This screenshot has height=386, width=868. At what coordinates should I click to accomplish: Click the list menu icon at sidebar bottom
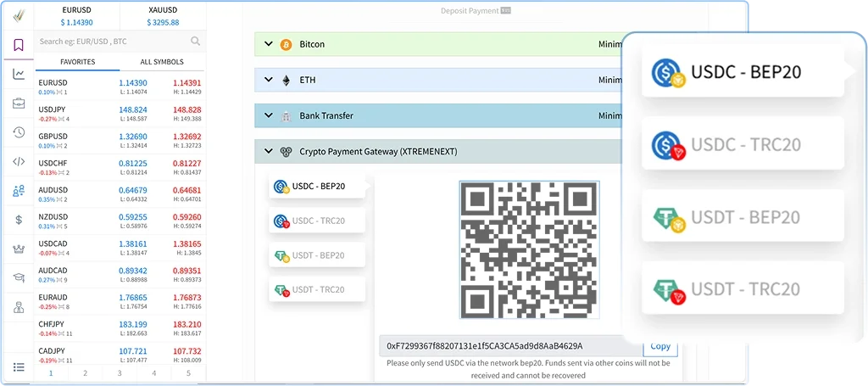pos(19,366)
